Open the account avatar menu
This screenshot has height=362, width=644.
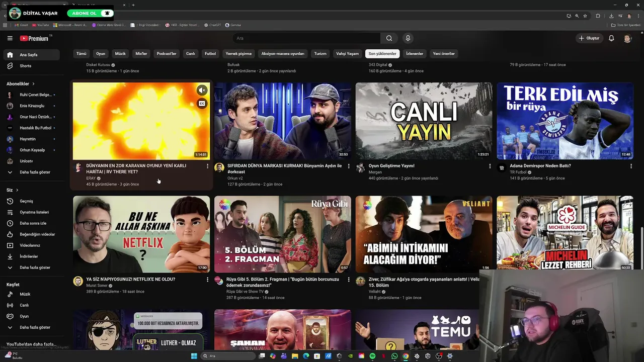[627, 38]
